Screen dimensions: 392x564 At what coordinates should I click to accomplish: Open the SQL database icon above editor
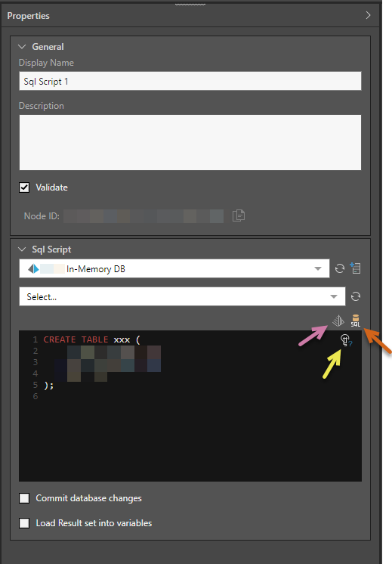click(x=355, y=321)
